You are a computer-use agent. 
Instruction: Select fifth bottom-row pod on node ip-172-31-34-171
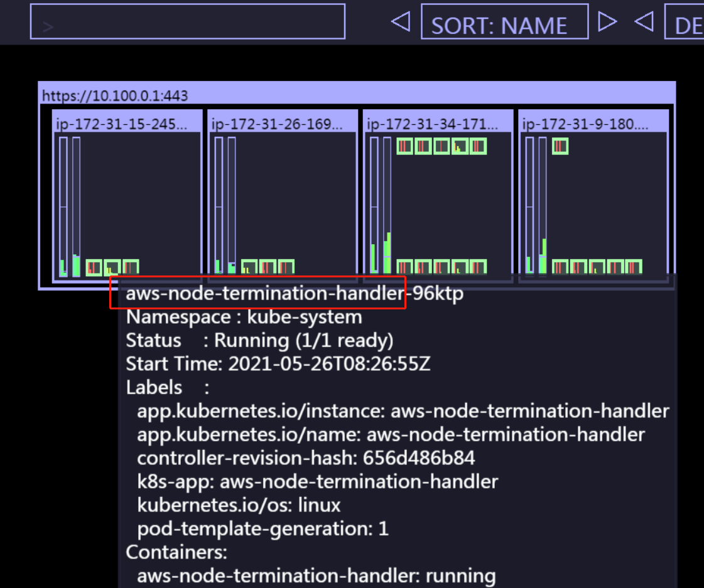click(478, 267)
